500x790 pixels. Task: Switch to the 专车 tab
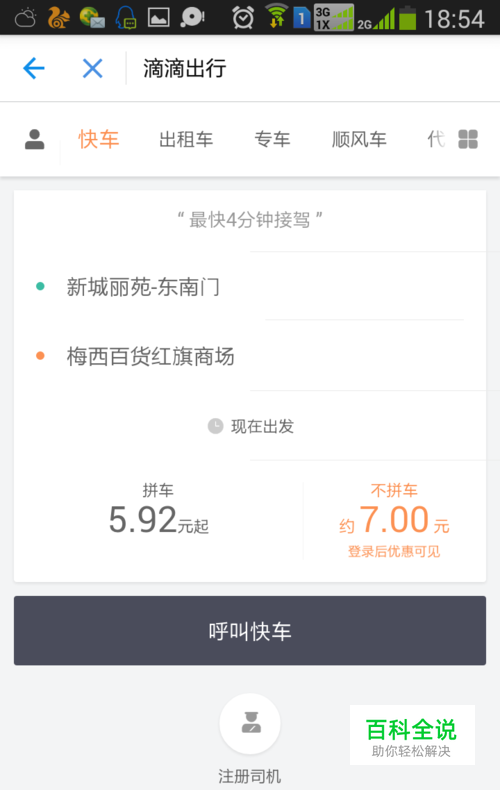pyautogui.click(x=272, y=140)
